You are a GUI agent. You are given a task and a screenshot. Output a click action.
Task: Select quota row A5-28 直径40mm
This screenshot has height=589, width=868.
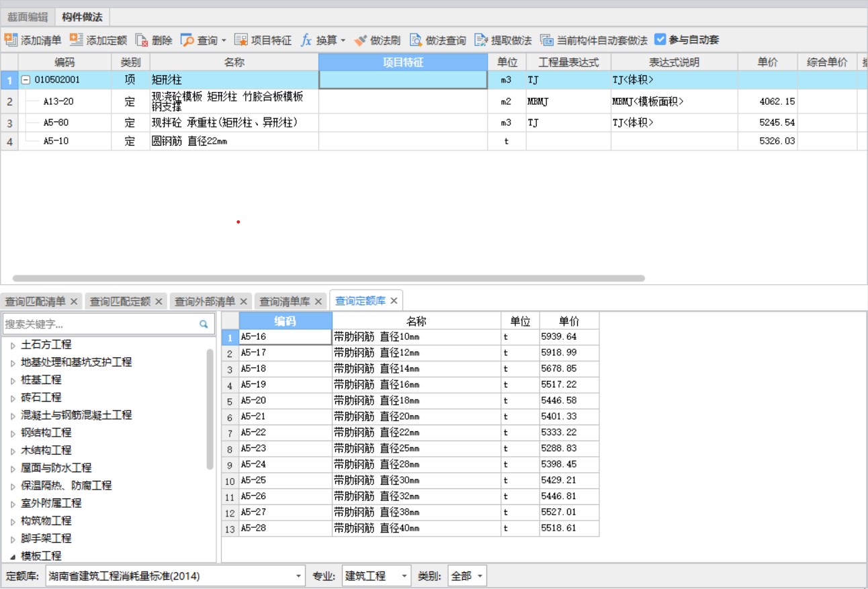click(x=410, y=529)
